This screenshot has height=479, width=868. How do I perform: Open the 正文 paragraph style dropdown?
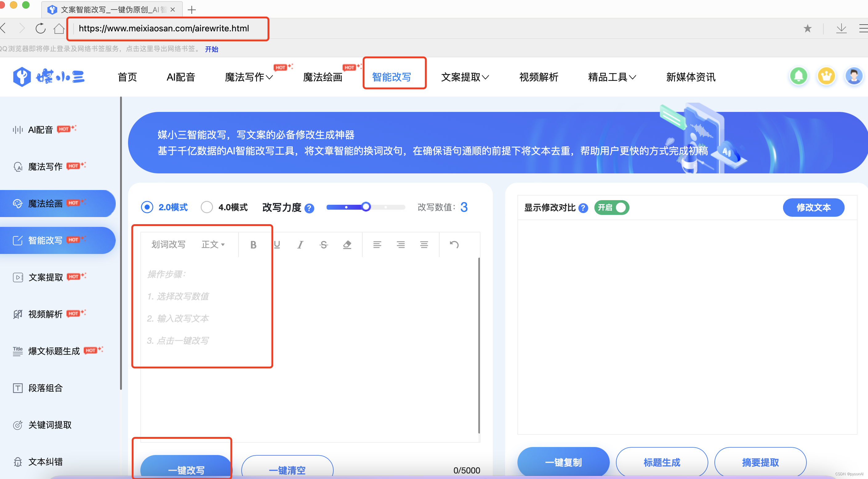[213, 245]
